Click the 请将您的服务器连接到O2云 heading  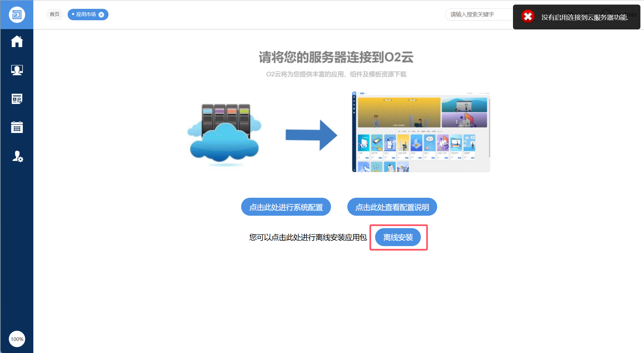click(x=336, y=57)
